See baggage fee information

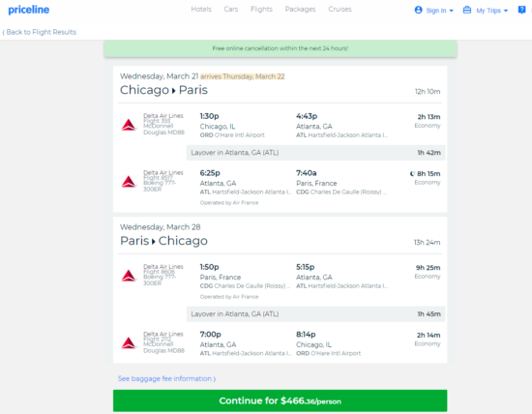click(166, 378)
